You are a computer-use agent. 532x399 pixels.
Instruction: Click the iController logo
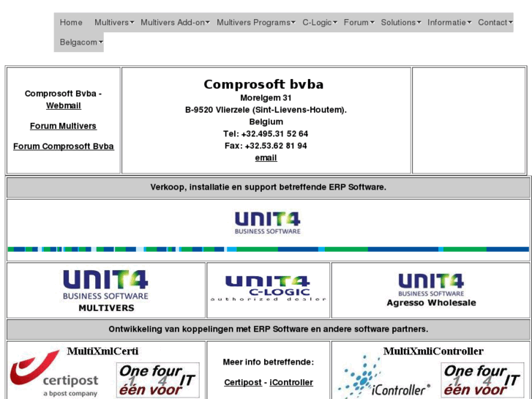(x=384, y=377)
